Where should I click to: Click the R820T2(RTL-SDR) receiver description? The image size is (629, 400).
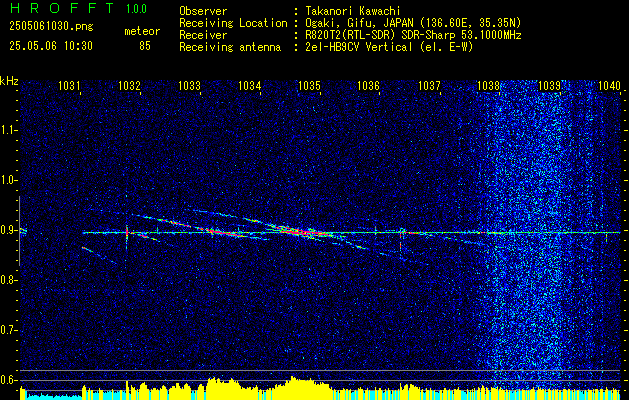(413, 35)
